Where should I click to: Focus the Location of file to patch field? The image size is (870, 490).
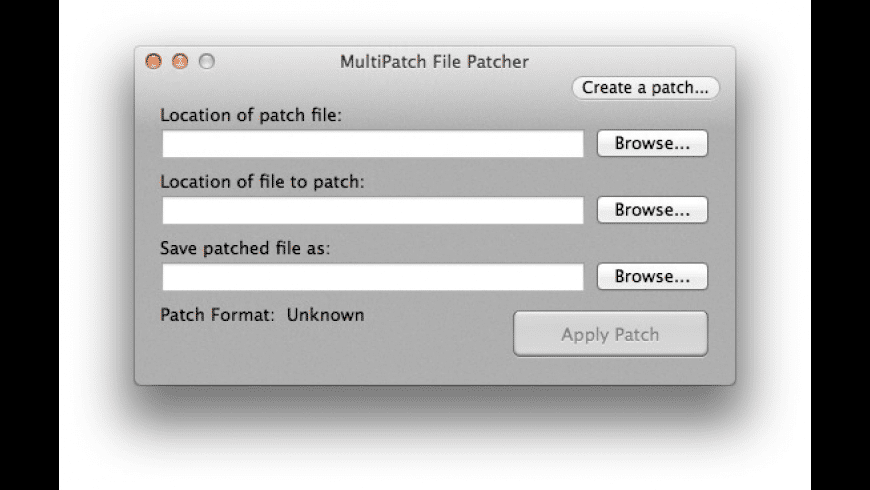(373, 210)
